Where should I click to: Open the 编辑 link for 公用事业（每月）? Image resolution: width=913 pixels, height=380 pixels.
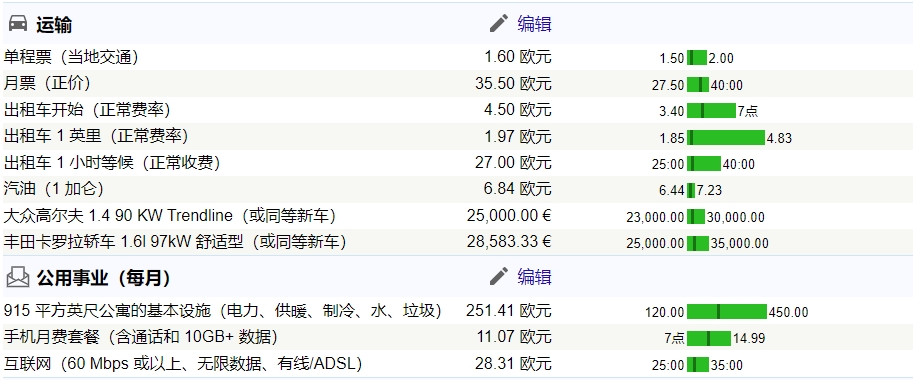pos(534,276)
